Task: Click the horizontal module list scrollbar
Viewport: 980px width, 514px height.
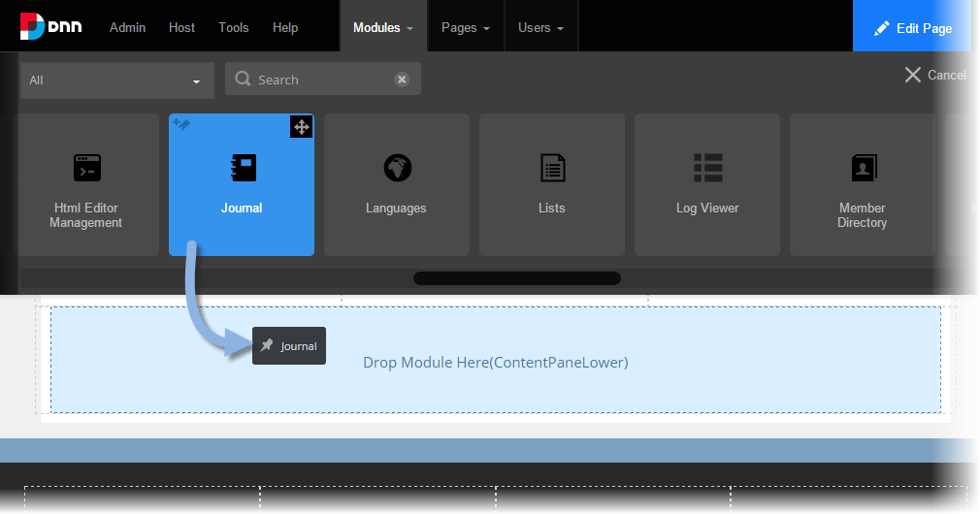Action: tap(516, 278)
